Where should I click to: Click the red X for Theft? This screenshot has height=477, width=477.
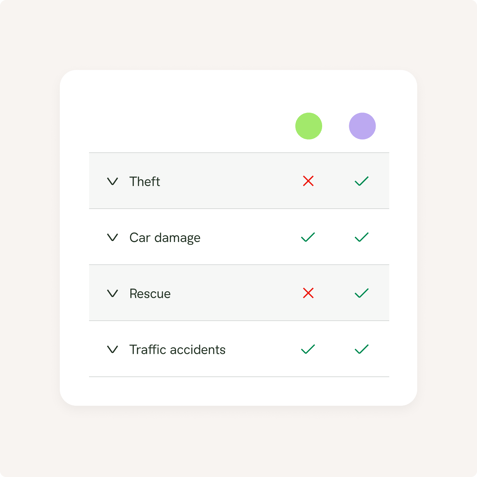click(x=308, y=181)
